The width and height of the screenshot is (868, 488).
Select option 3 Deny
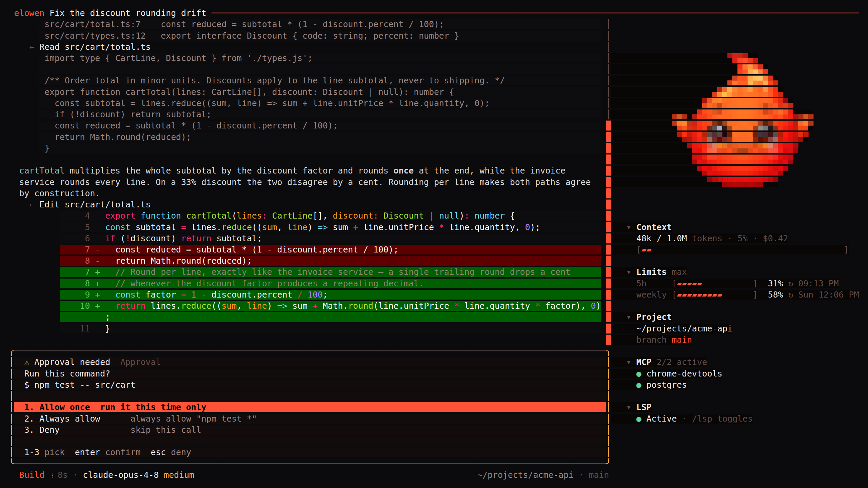(310, 430)
